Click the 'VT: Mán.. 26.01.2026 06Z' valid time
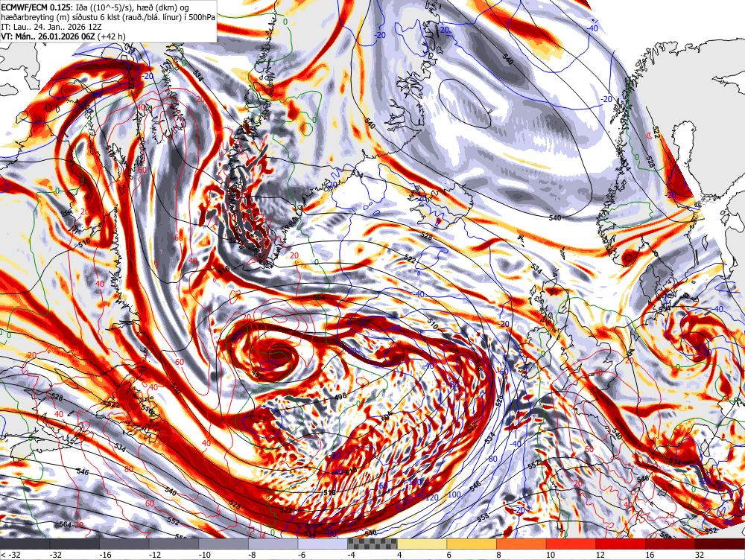 46,36
